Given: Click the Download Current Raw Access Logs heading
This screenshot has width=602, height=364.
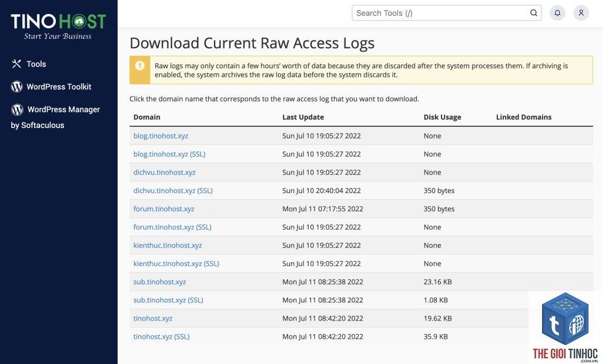Looking at the screenshot, I should click(x=252, y=43).
